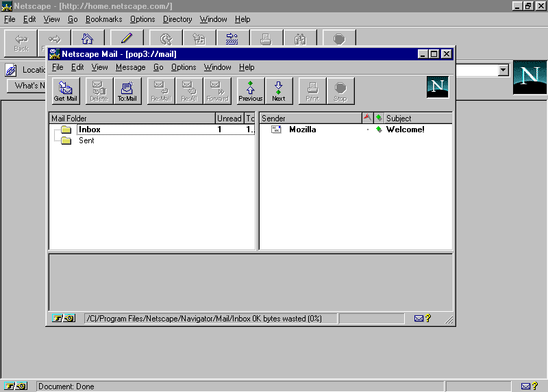Select the Sent mail folder
This screenshot has height=392, width=548.
(x=86, y=140)
